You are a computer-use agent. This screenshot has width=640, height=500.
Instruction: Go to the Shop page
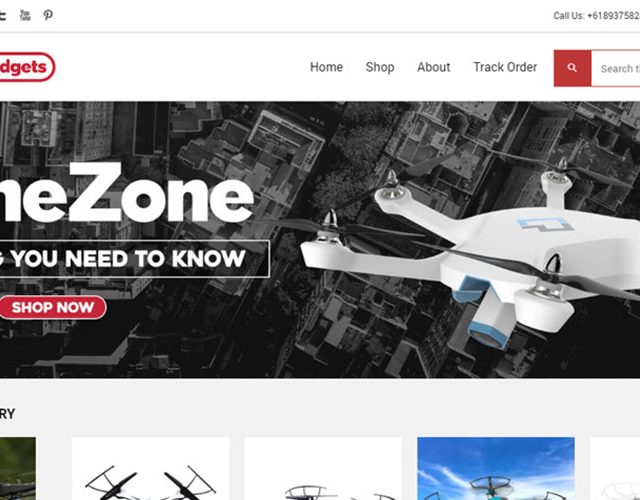click(x=380, y=67)
